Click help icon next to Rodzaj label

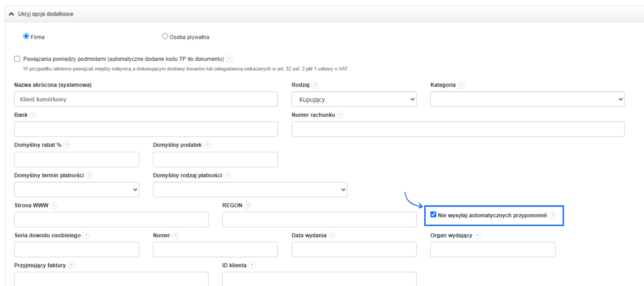click(315, 85)
